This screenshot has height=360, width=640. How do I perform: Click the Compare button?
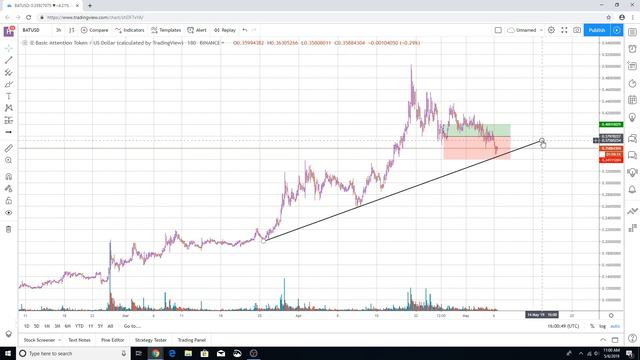pyautogui.click(x=95, y=30)
